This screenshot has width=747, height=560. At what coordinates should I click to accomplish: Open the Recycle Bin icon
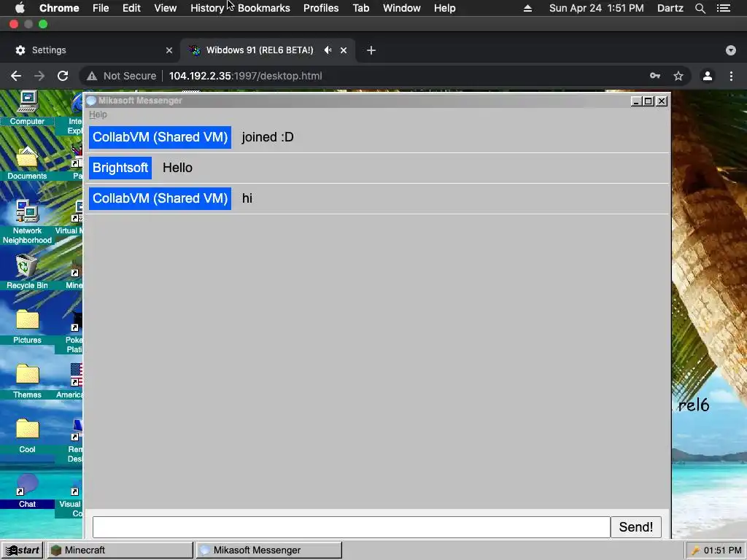(x=27, y=272)
